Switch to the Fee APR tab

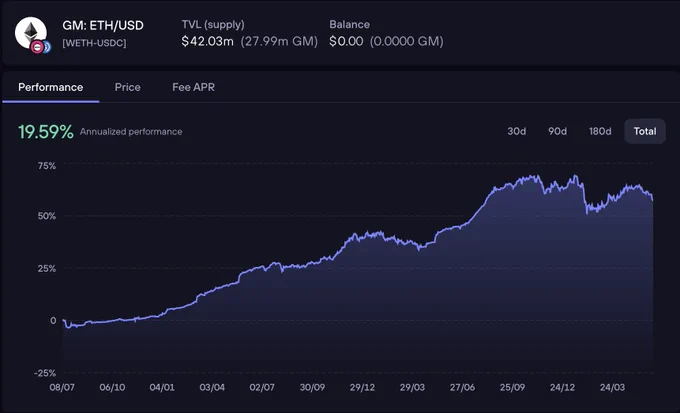click(193, 87)
